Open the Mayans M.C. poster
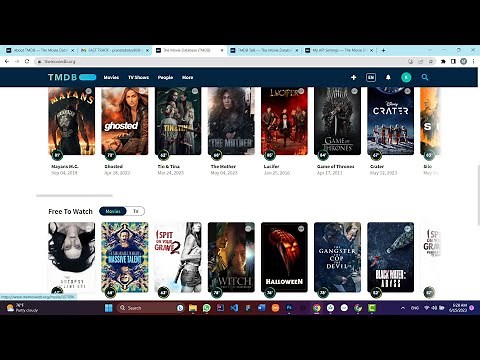This screenshot has width=480, height=360. pos(71,121)
